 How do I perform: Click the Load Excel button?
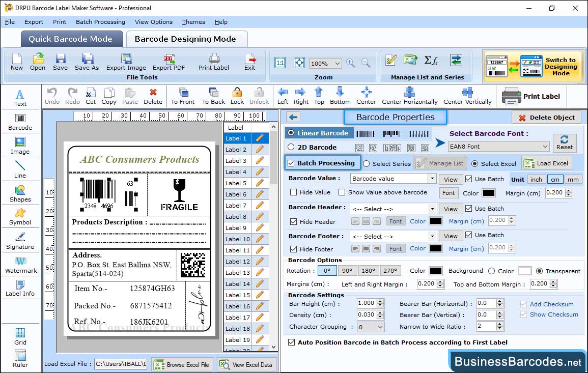pos(546,163)
